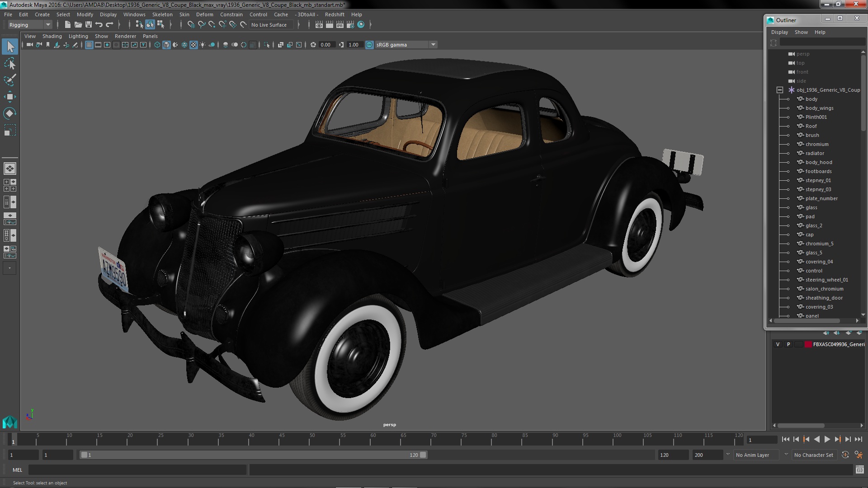This screenshot has width=868, height=488.
Task: Go to end of playback range
Action: click(x=859, y=439)
